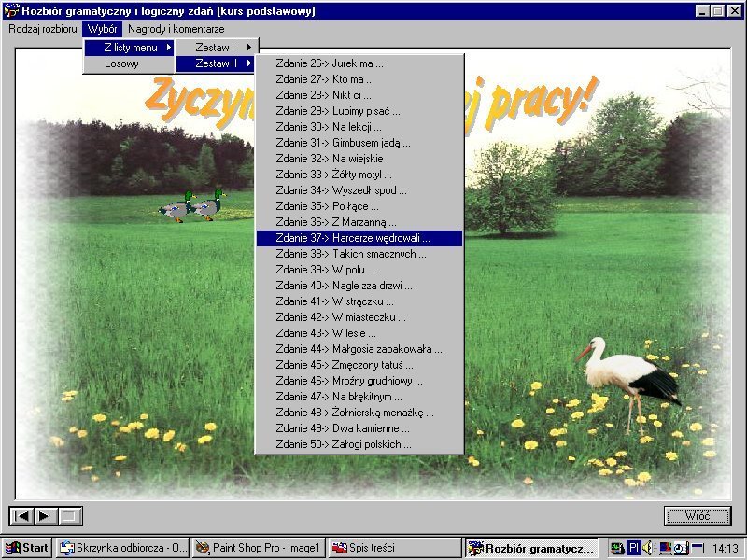Click the volume speaker icon in system tray

647,548
